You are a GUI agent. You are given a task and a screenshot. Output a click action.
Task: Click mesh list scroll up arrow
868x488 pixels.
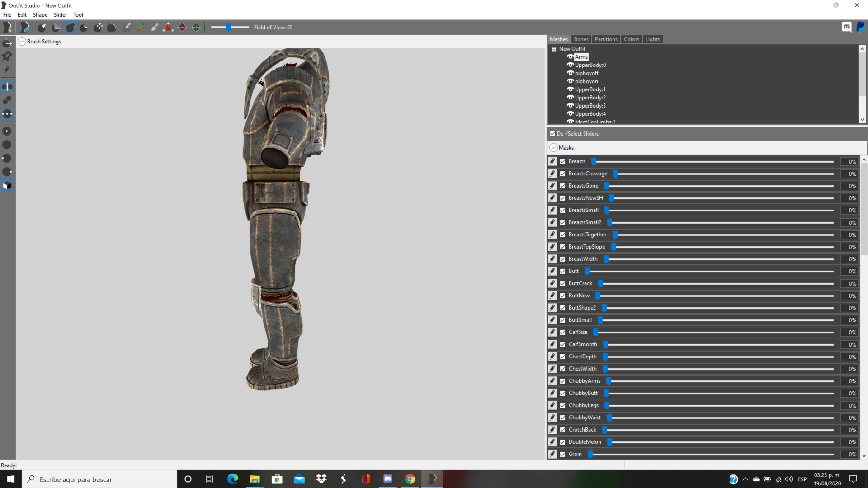coord(862,49)
